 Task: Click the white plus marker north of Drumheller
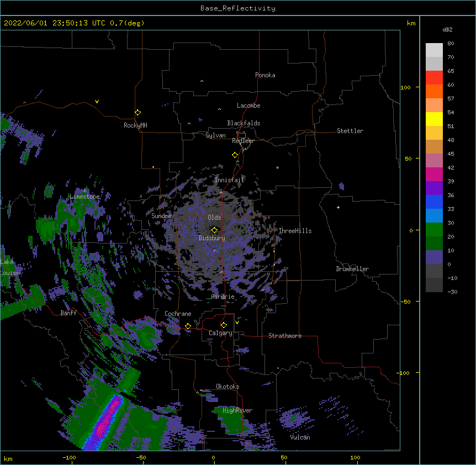pyautogui.click(x=338, y=207)
